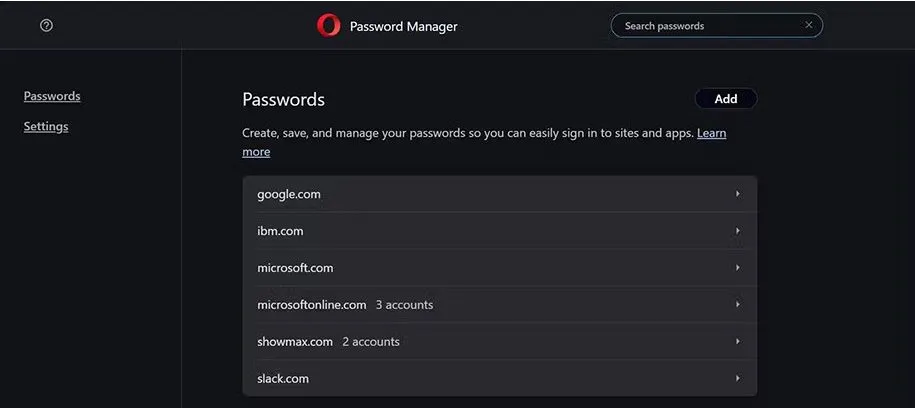Viewport: 915px width, 408px height.
Task: Expand the microsoftonline.com row arrow
Action: pyautogui.click(x=738, y=305)
